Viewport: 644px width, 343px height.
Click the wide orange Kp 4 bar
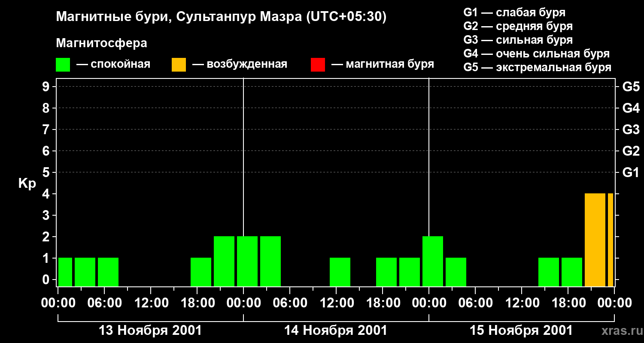(x=595, y=240)
